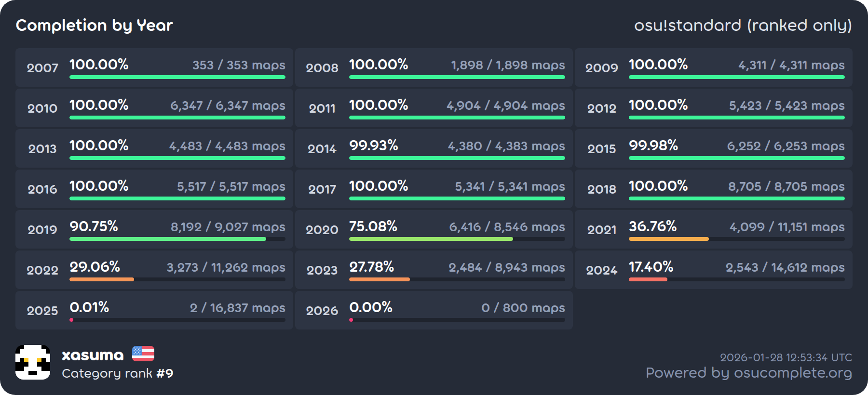Click the pink dot on the 2026 bar

point(351,320)
